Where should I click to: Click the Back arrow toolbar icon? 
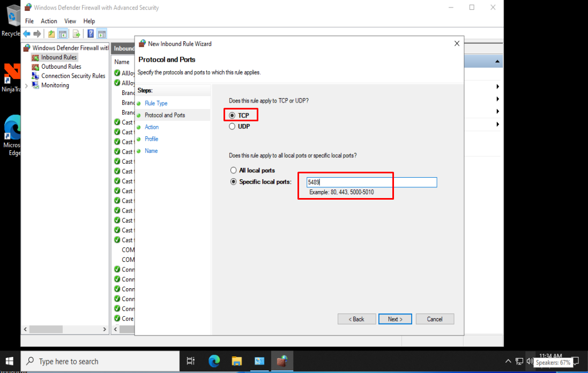[27, 34]
